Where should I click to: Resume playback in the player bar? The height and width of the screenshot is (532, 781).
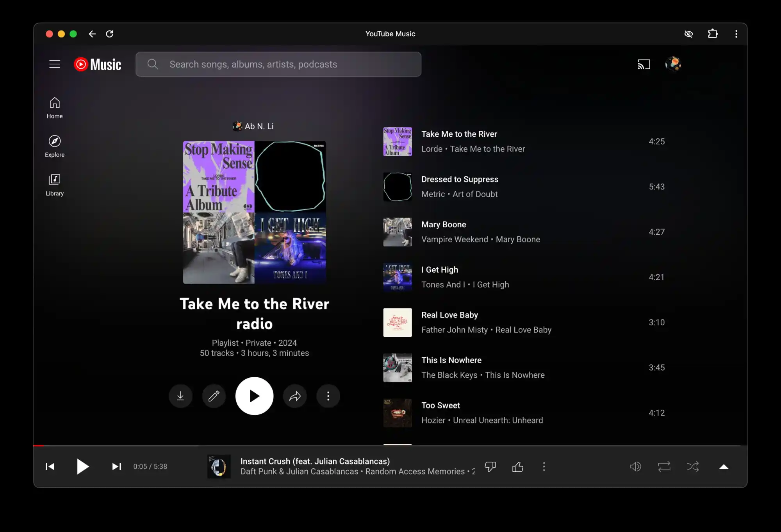point(82,466)
